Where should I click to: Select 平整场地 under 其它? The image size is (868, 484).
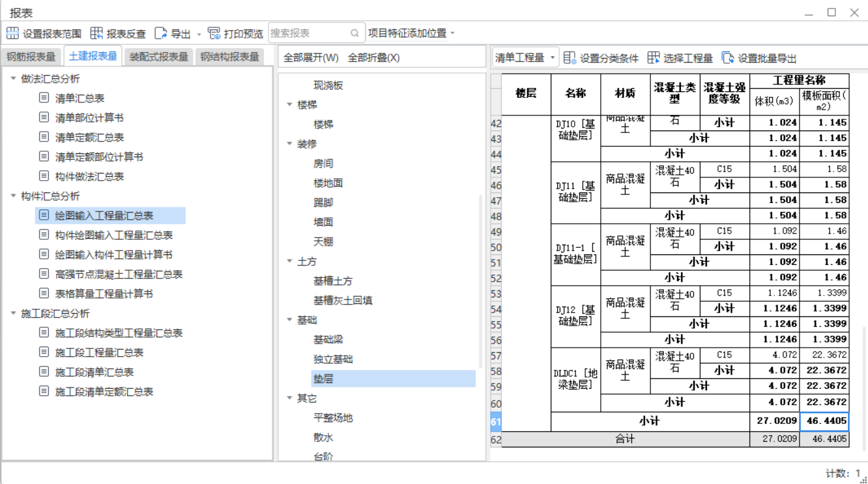click(333, 417)
